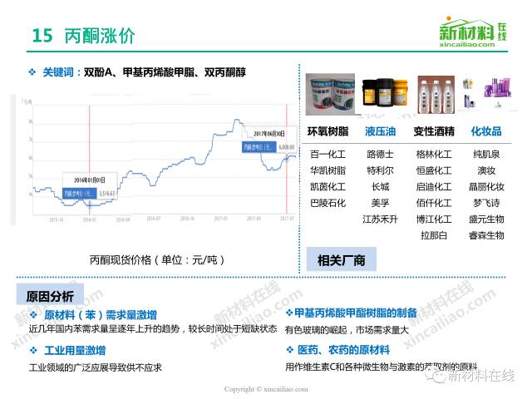Click manufacturer 格林化工
This screenshot has width=532, height=399.
pos(434,155)
